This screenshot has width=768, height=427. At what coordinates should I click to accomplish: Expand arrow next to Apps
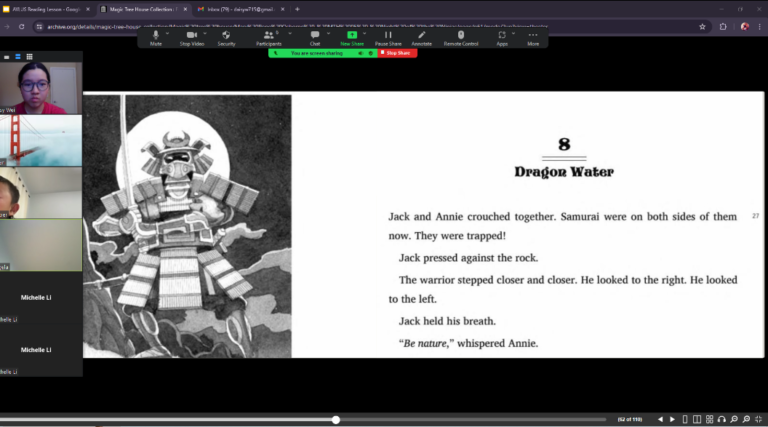(513, 34)
